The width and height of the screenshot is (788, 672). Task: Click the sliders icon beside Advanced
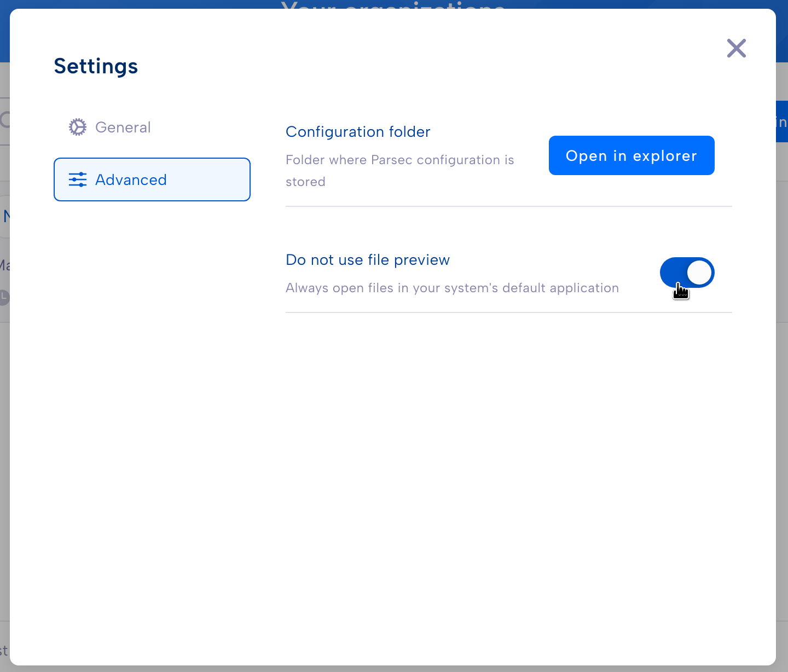(x=78, y=179)
